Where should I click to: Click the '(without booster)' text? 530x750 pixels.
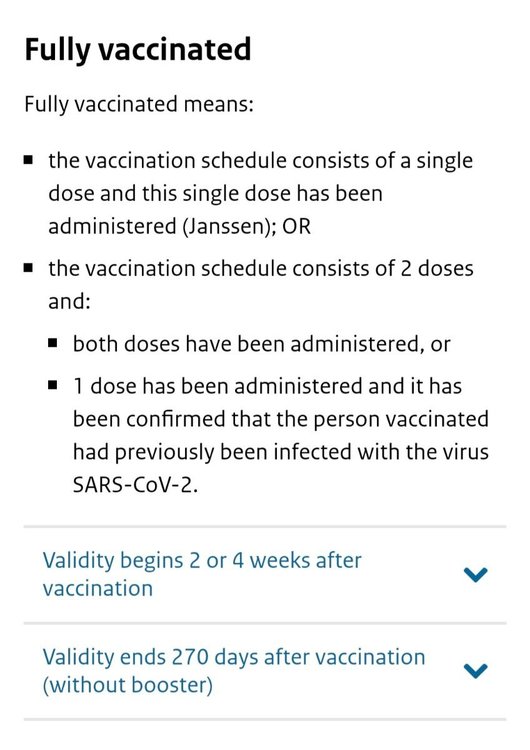tap(128, 684)
